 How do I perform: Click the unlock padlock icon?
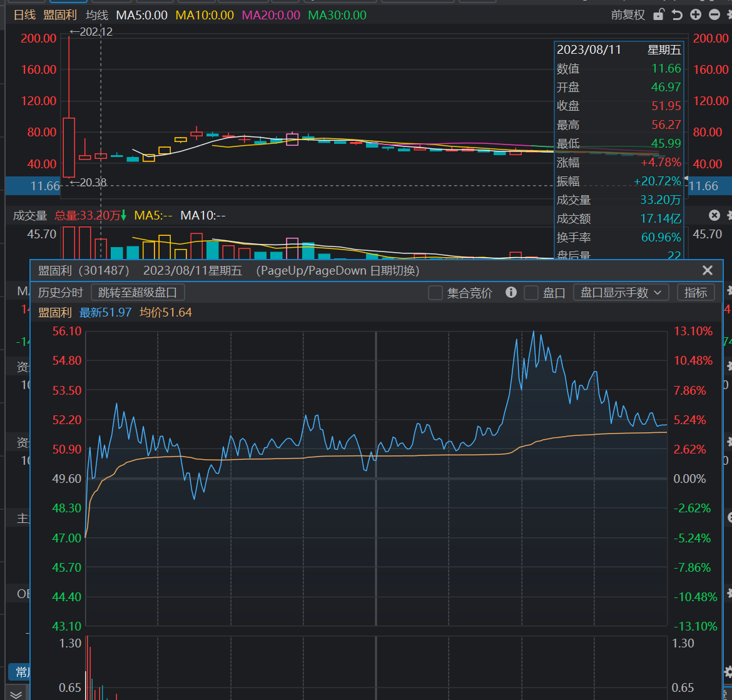coord(658,14)
